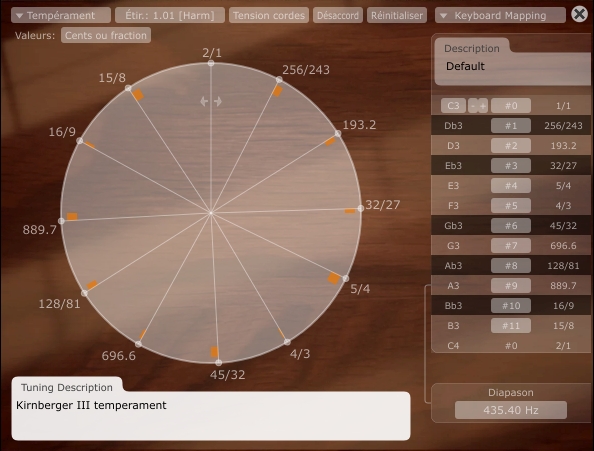Select the 16/9 node on the circle
The image size is (594, 451).
(x=80, y=141)
